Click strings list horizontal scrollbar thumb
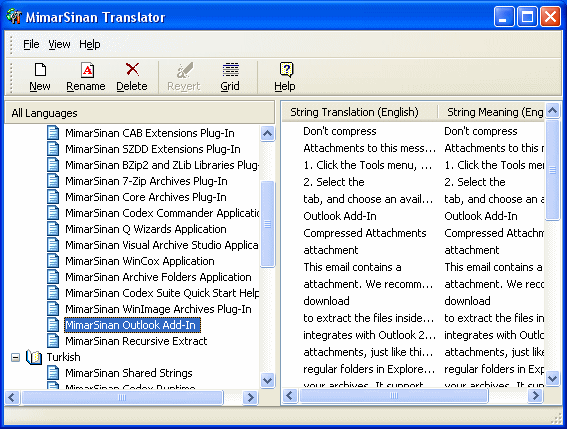Image resolution: width=567 pixels, height=429 pixels. (393, 395)
